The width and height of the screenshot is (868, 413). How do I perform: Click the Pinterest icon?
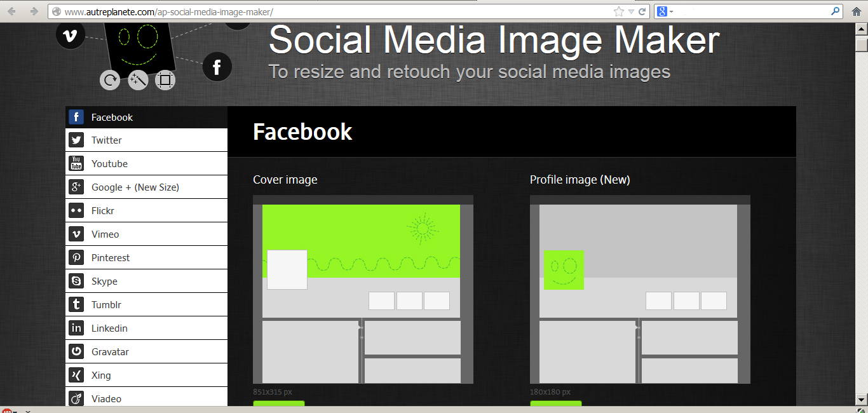(x=76, y=258)
